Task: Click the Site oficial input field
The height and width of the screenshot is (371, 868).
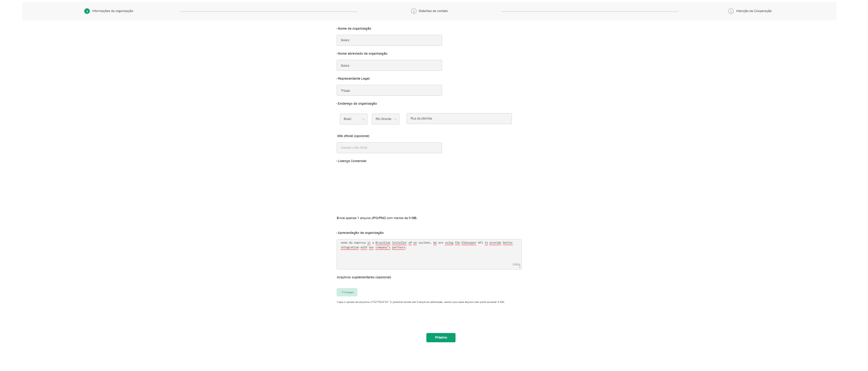Action: (x=389, y=148)
